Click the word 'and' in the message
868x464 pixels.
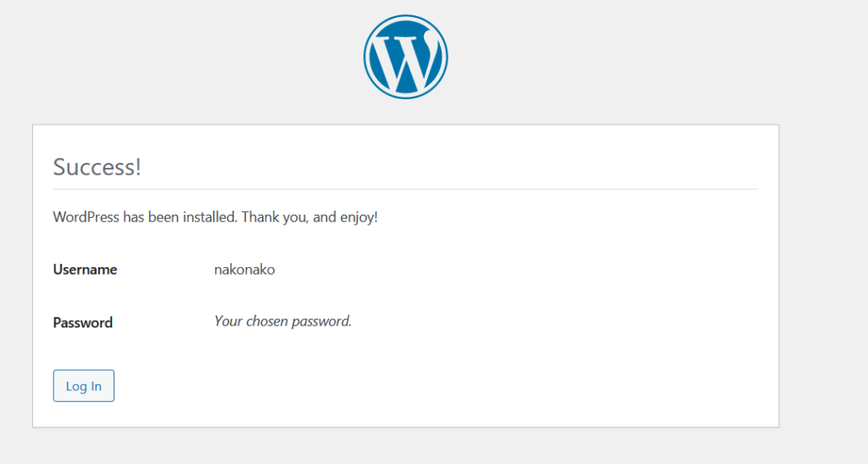pos(325,217)
